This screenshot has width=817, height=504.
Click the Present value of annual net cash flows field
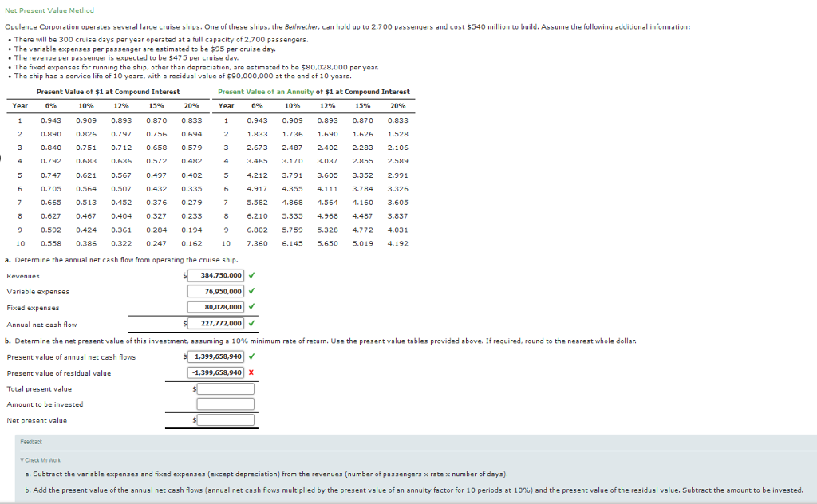pyautogui.click(x=216, y=357)
